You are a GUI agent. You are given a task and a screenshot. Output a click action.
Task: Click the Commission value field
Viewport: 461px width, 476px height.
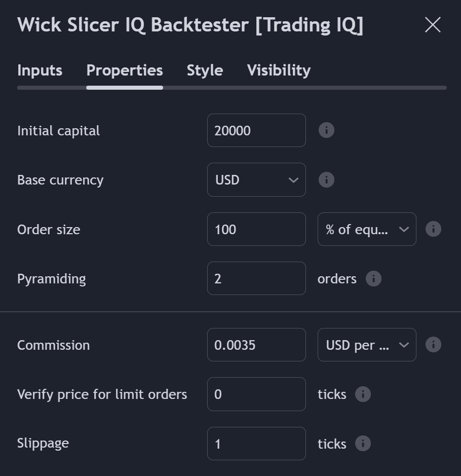coord(256,345)
